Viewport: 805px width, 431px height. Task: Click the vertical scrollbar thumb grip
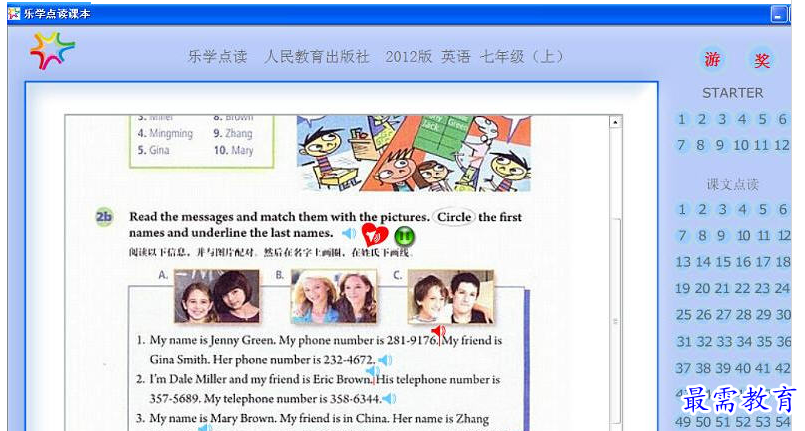[615, 321]
